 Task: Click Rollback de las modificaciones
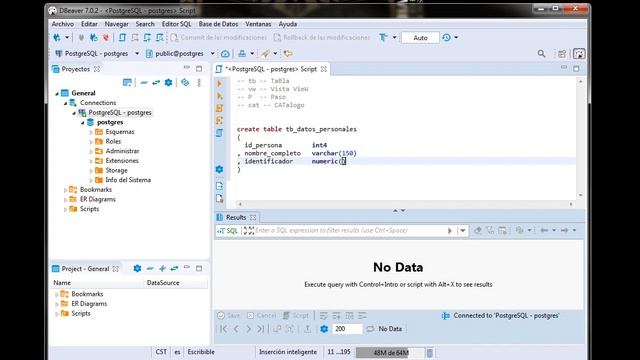click(x=322, y=38)
